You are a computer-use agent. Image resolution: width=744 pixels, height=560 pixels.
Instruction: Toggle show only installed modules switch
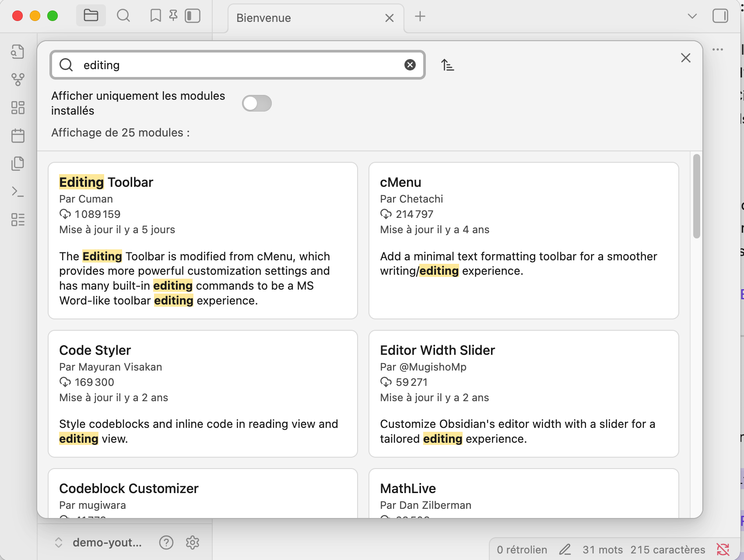tap(257, 103)
